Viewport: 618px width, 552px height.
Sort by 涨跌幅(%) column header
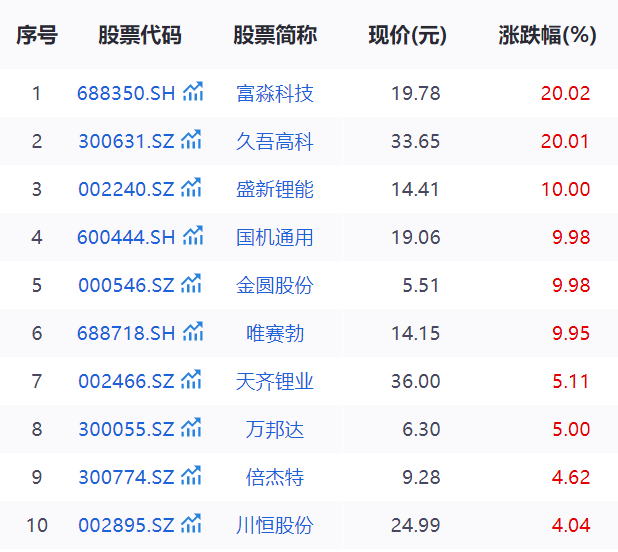point(547,36)
